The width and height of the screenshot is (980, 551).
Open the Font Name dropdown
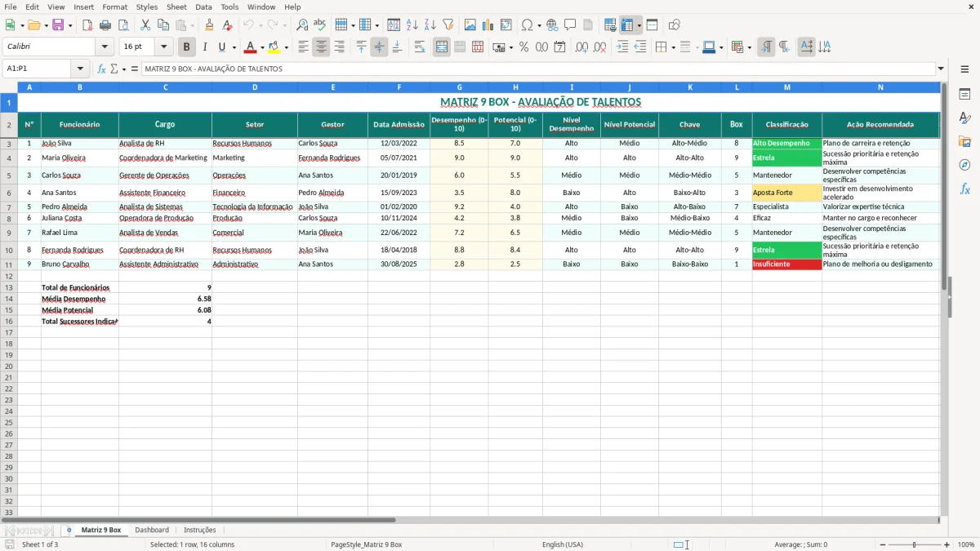pyautogui.click(x=105, y=47)
